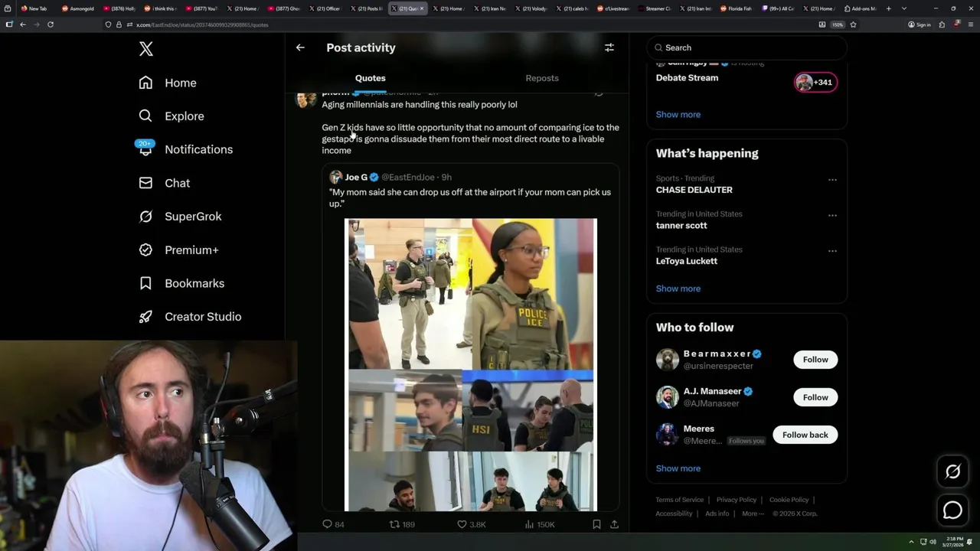Open a new browser tab with plus
This screenshot has height=551, width=980.
(x=888, y=8)
